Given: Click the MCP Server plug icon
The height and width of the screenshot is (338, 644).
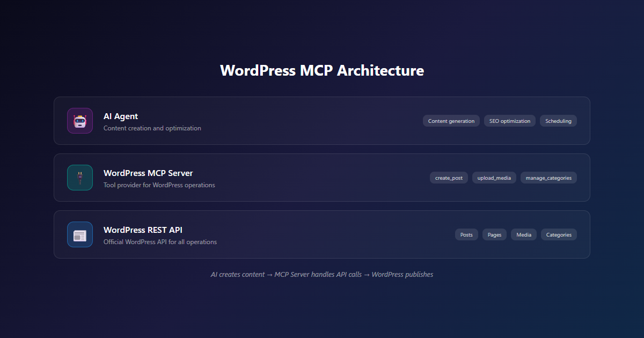Looking at the screenshot, I should [x=80, y=178].
